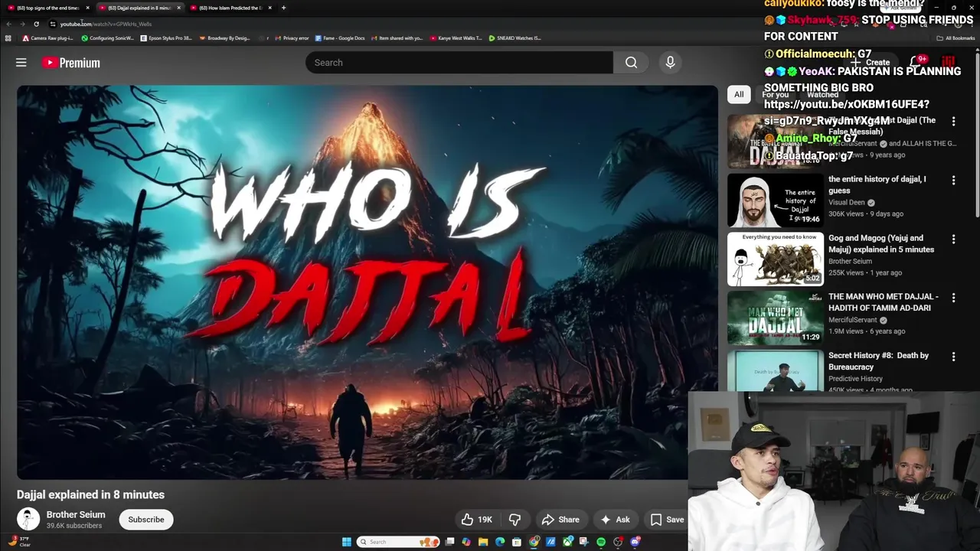Click the 'Dajjal explained in 8 minutes' video player
This screenshot has height=551, width=980.
[x=367, y=282]
